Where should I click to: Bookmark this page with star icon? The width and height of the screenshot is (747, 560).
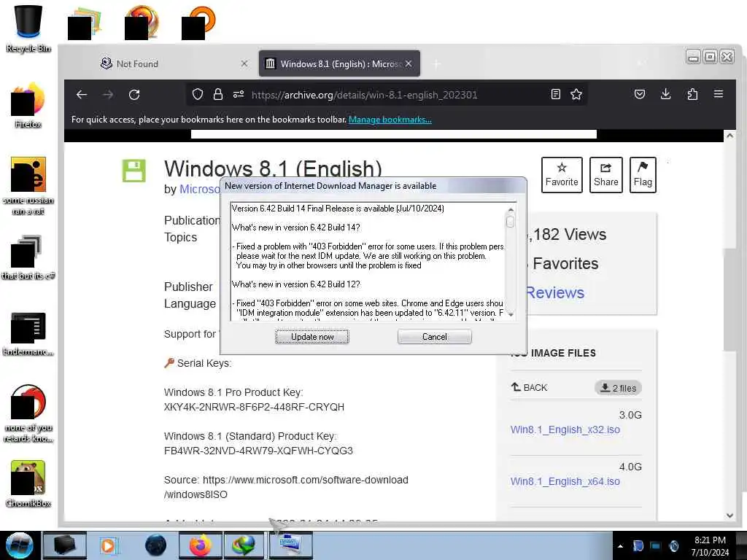point(576,94)
